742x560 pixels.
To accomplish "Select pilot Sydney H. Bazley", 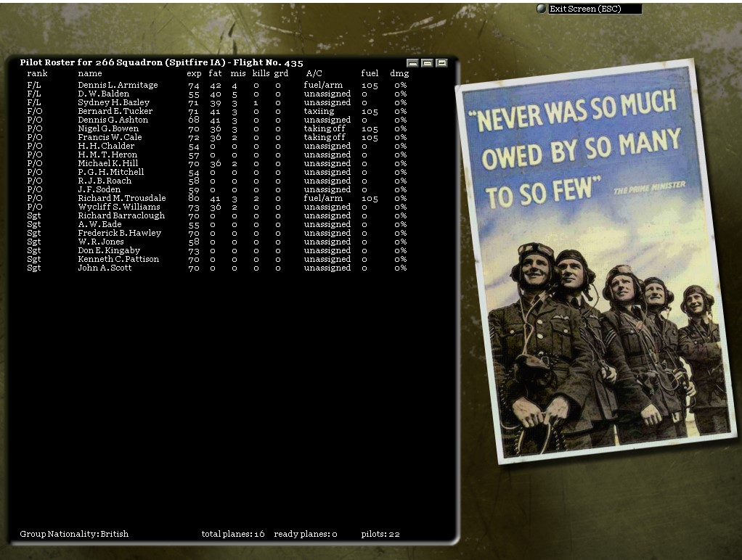I will tap(113, 102).
